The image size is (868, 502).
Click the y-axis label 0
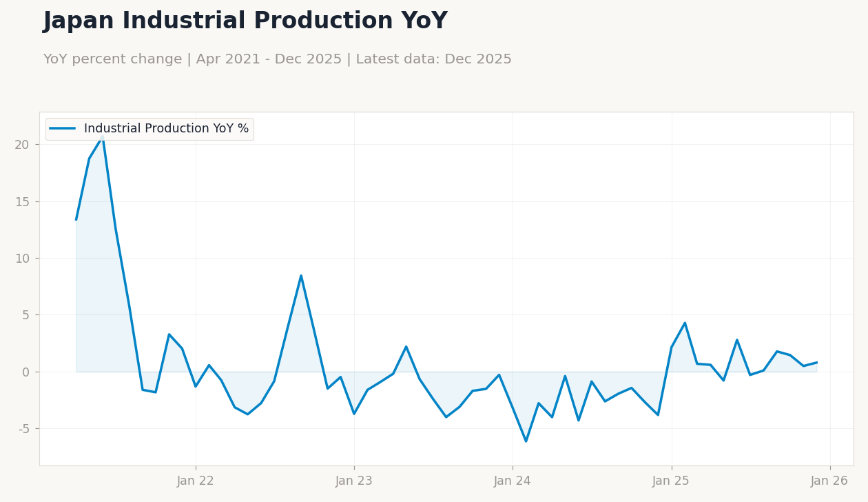26,372
